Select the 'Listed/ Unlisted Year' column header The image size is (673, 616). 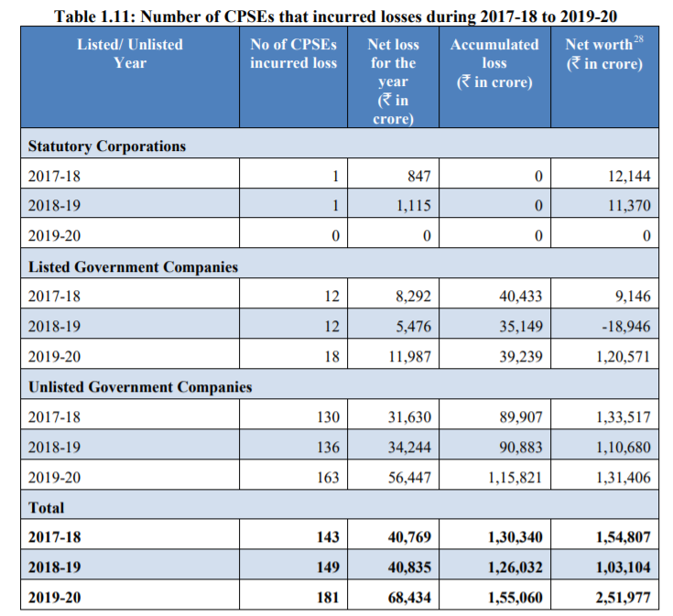tap(130, 54)
